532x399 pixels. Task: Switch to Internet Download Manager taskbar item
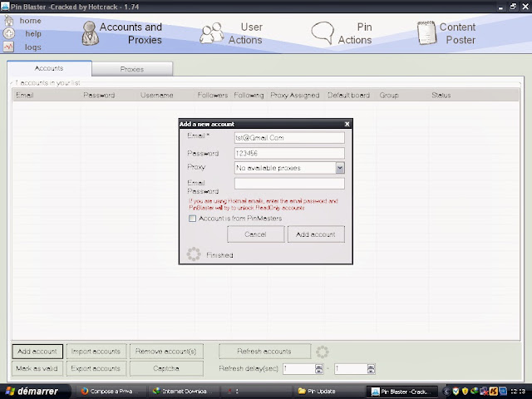[x=184, y=392]
